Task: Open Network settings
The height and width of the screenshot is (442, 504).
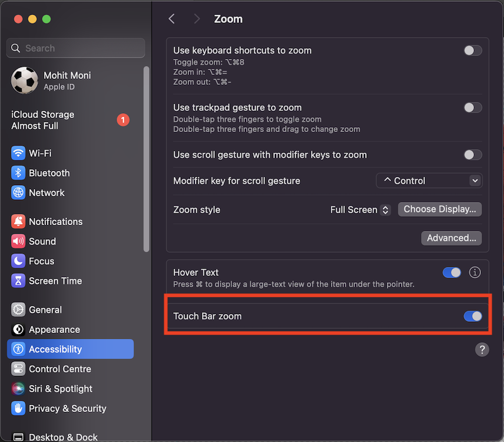Action: coord(47,193)
